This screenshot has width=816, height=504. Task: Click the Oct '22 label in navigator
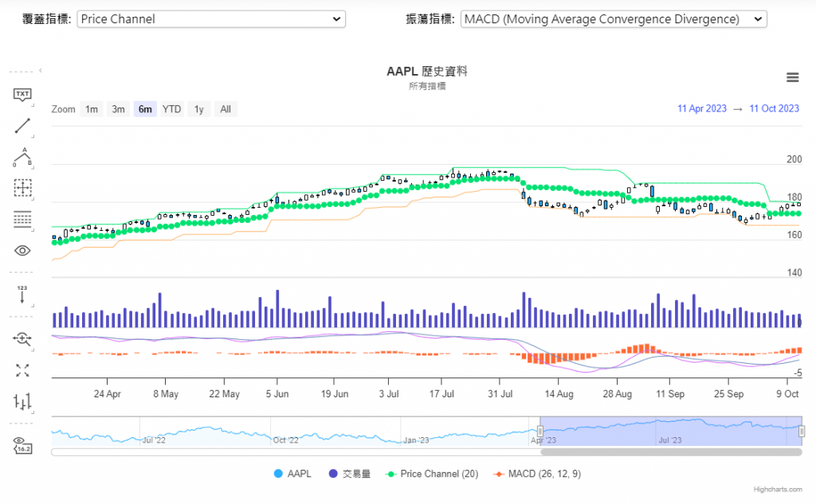click(x=286, y=440)
